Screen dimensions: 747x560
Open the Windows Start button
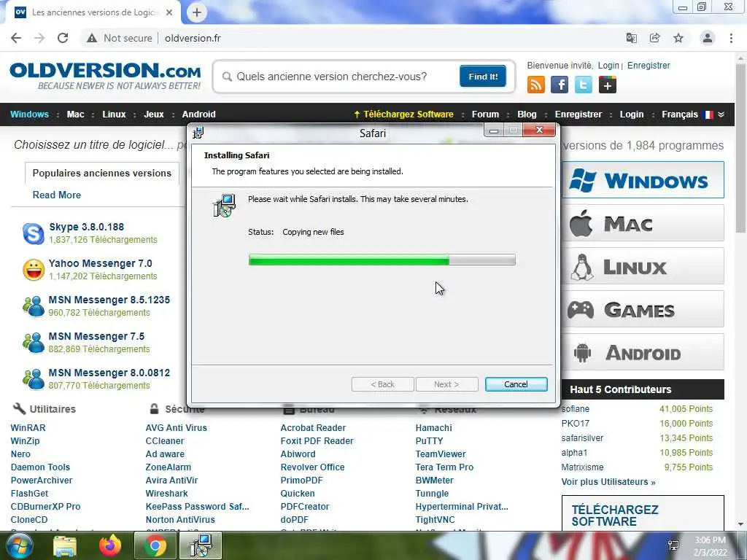(18, 546)
